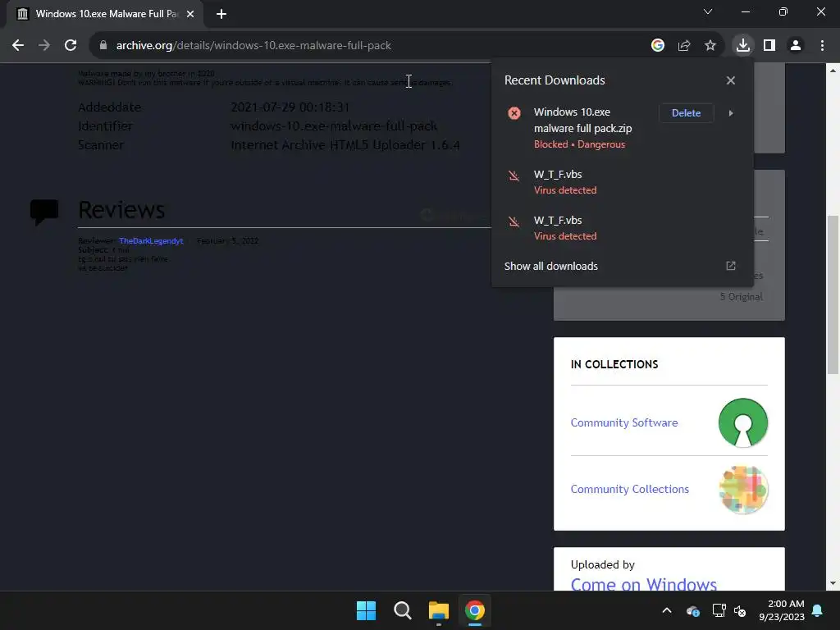840x630 pixels.
Task: Close the Recent Downloads popup
Action: click(731, 80)
